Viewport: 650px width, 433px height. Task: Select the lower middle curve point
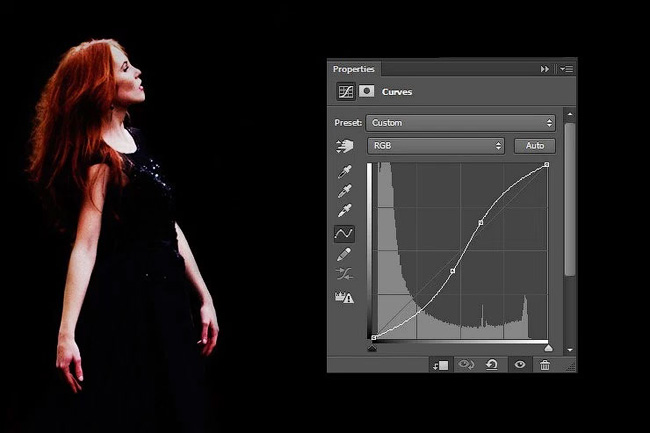(453, 271)
